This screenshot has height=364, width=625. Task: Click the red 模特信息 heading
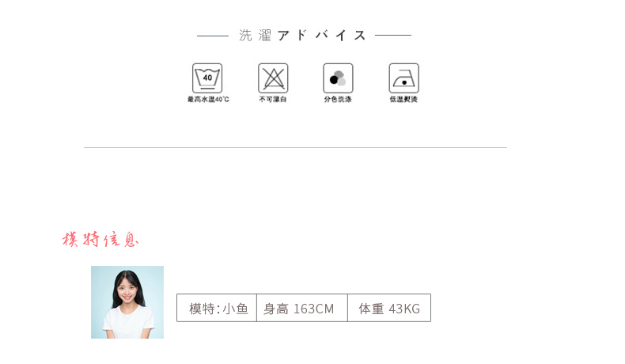[100, 240]
